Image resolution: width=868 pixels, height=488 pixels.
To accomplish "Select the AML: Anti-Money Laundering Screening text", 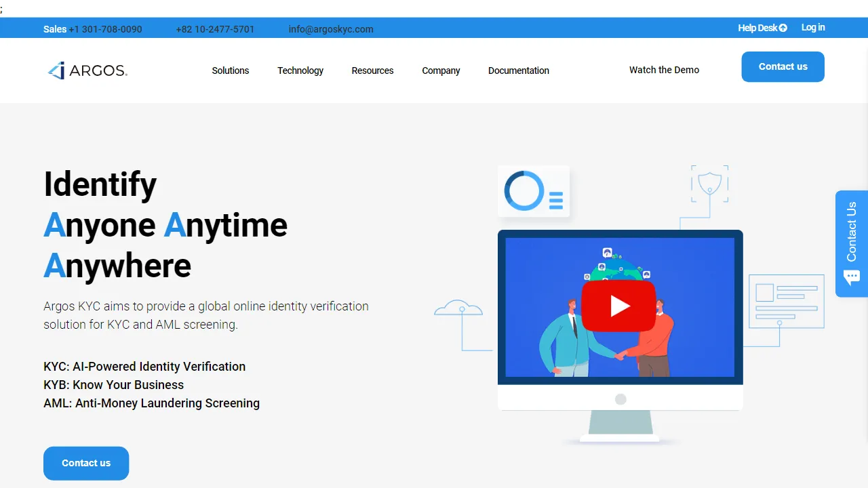I will [152, 403].
